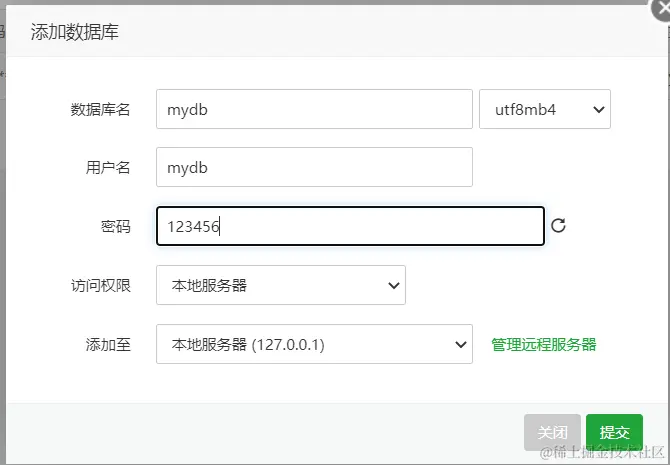The width and height of the screenshot is (670, 465).
Task: Click the 添加至 label
Action: (108, 344)
